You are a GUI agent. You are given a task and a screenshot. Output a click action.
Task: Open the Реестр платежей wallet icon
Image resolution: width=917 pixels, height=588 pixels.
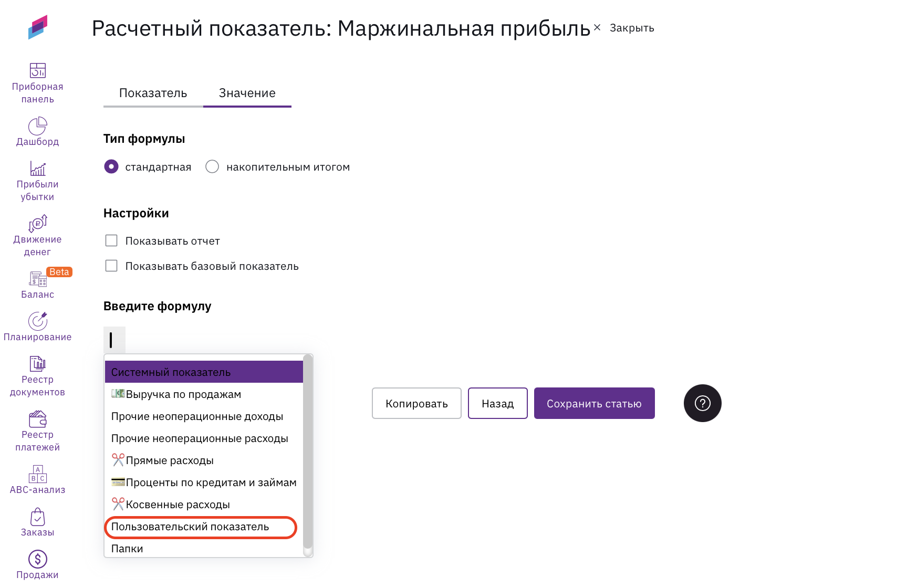point(38,419)
